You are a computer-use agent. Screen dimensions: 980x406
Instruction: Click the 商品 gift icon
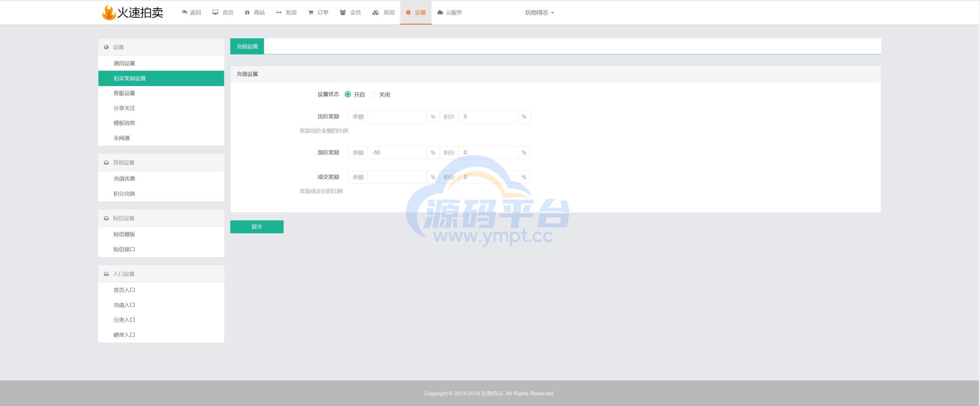247,12
